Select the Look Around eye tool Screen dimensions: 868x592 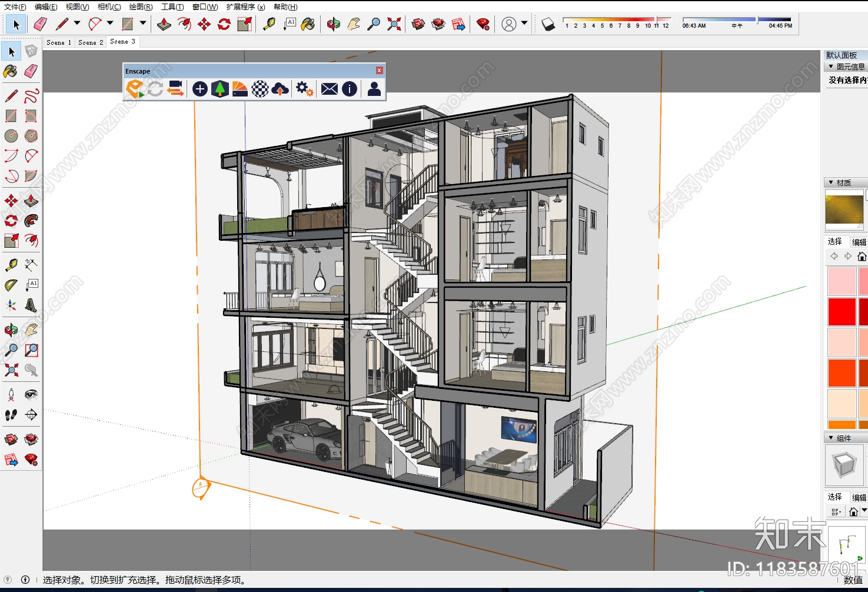[31, 395]
